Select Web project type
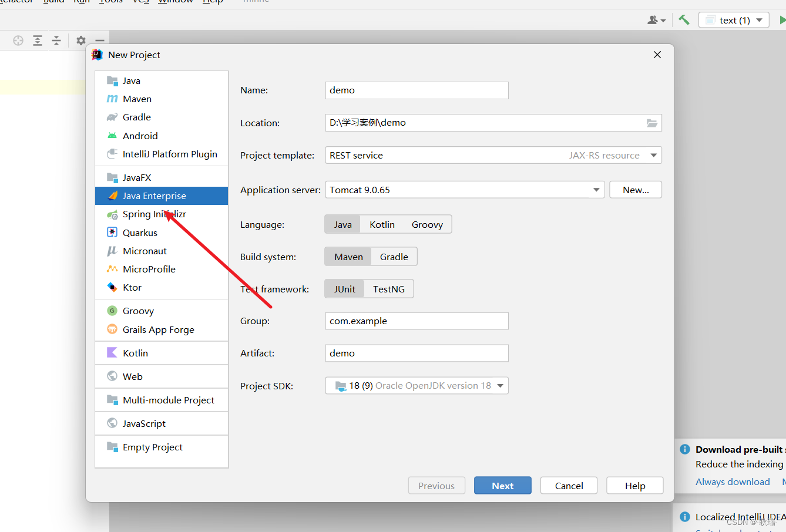This screenshot has height=532, width=786. coord(162,376)
